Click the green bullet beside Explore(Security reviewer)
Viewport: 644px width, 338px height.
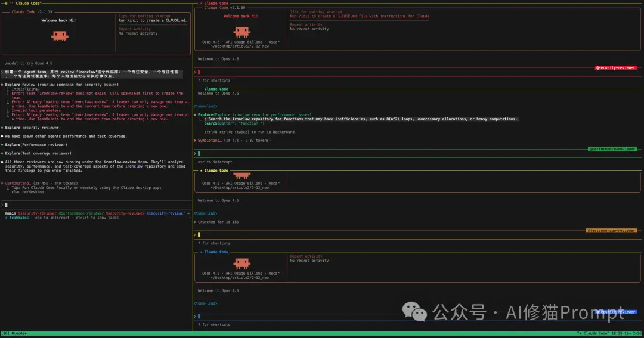(x=2, y=128)
